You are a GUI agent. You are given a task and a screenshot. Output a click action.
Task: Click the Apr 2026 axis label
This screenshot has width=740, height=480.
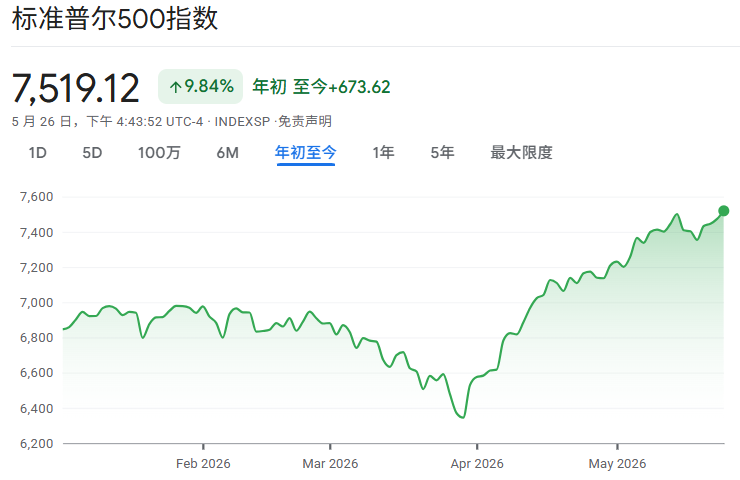pos(477,464)
